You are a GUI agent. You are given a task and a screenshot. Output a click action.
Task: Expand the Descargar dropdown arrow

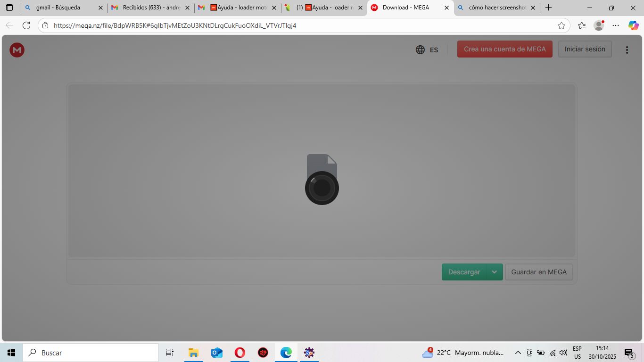coord(495,272)
